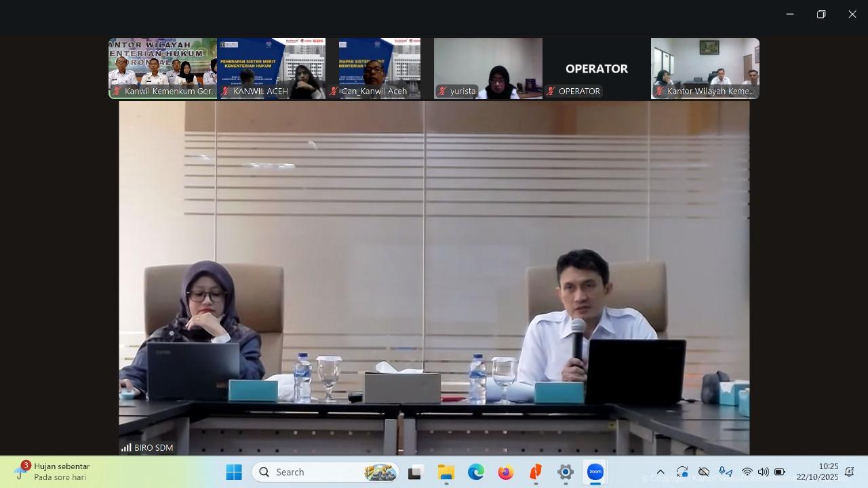Open the clock and date calendar flyout
The height and width of the screenshot is (488, 868).
point(817,472)
